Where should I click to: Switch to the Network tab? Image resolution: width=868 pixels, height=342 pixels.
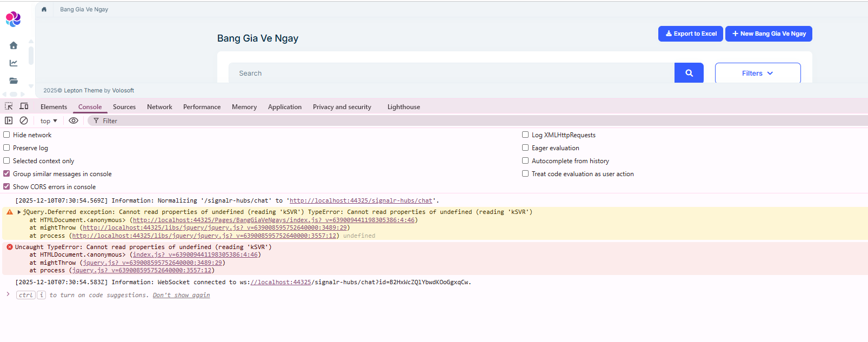(159, 107)
